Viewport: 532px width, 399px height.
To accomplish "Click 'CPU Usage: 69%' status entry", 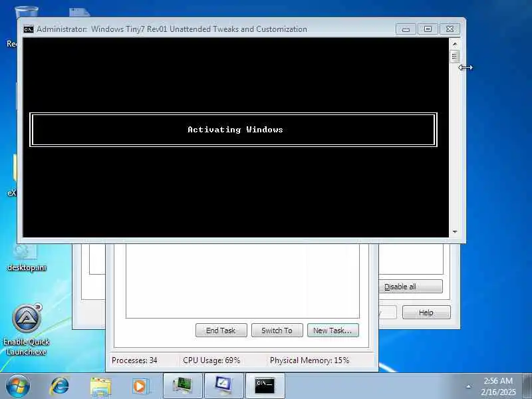I will coord(211,360).
